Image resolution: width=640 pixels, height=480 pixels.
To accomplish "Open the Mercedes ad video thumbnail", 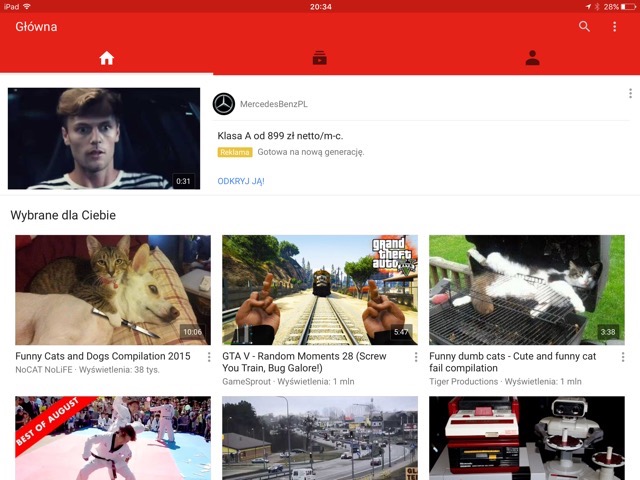I will point(104,138).
